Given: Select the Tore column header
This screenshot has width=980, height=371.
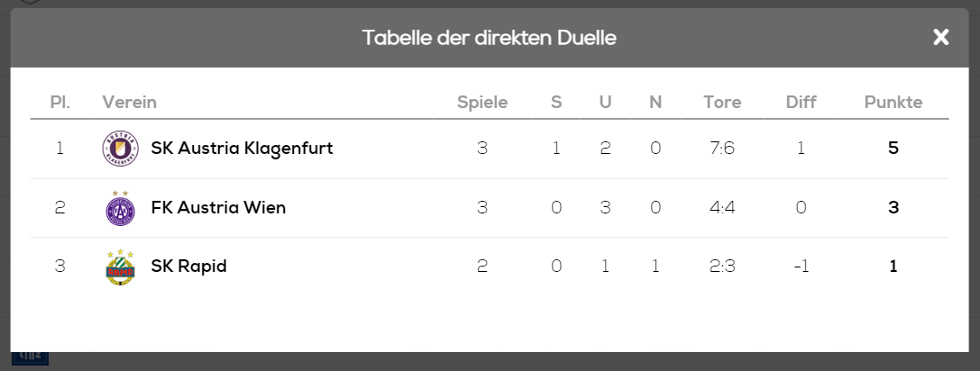Looking at the screenshot, I should 722,103.
